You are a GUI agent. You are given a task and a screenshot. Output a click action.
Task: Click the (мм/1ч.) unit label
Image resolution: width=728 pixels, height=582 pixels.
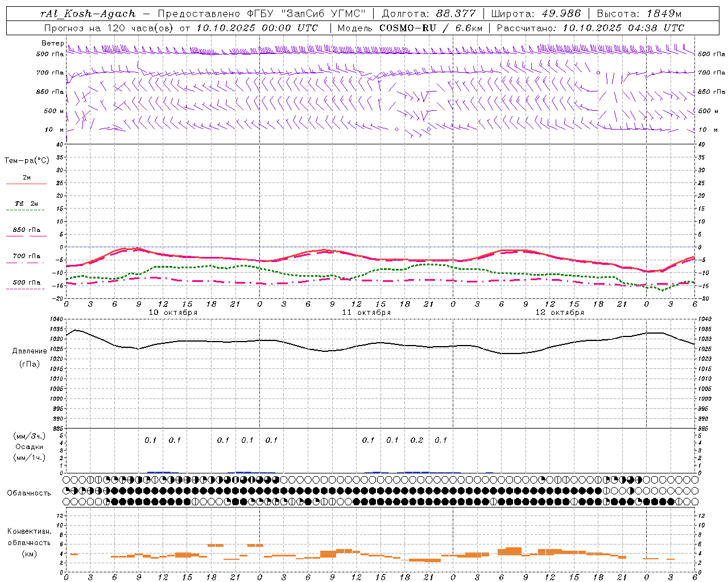pyautogui.click(x=30, y=458)
